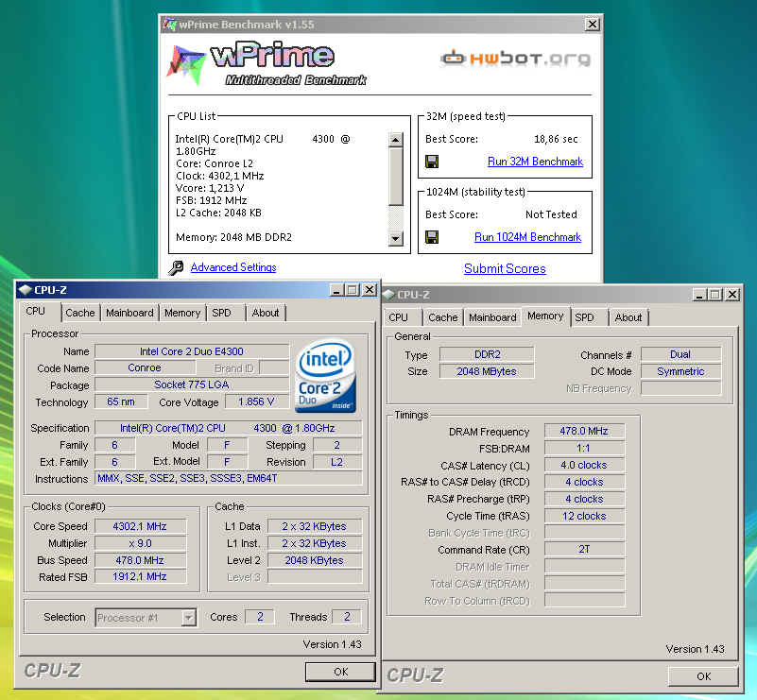Open Mainboard tab in left CPU-Z
The width and height of the screenshot is (757, 700).
click(129, 313)
